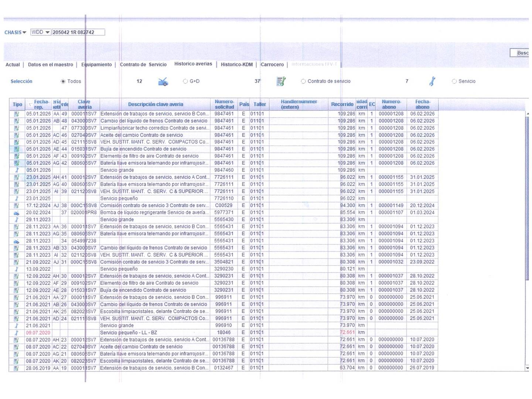This screenshot has width=532, height=399.
Task: Click type icon of row Aceite del cambio 05.01.2026
Action: 16,135
